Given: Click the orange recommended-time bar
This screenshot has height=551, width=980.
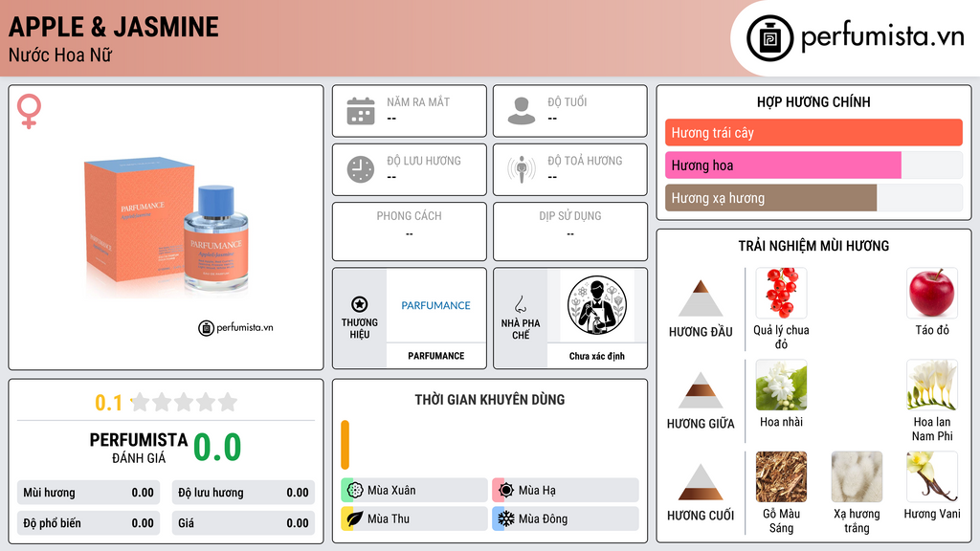Looking at the screenshot, I should point(345,445).
